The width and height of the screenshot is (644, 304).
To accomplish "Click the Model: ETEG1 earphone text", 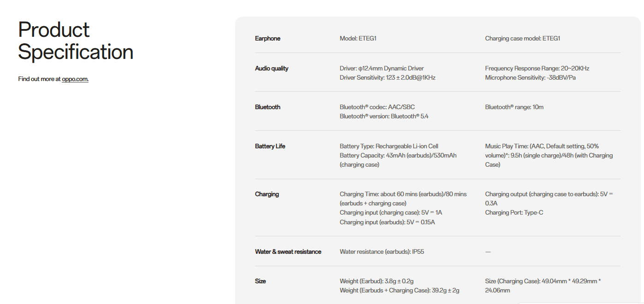I will [358, 39].
